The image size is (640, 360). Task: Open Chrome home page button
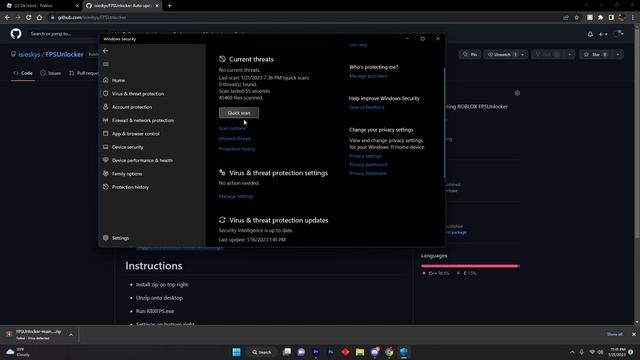coord(39,18)
